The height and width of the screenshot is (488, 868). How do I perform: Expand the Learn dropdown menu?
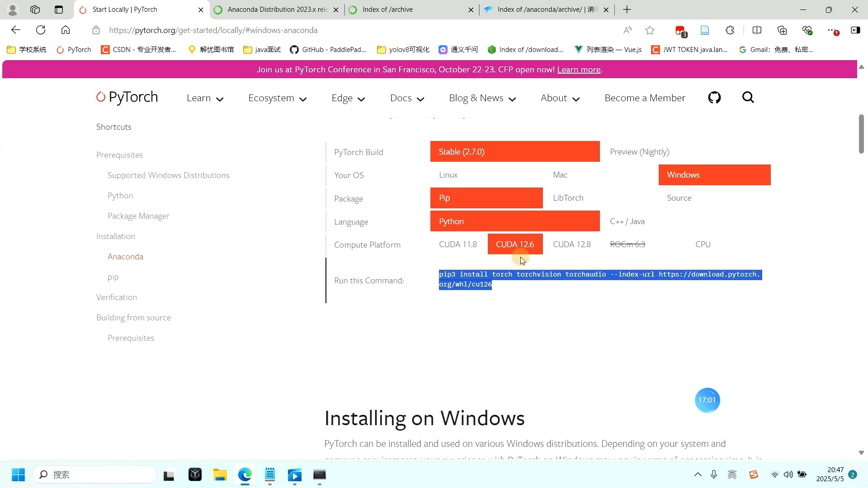tap(205, 98)
